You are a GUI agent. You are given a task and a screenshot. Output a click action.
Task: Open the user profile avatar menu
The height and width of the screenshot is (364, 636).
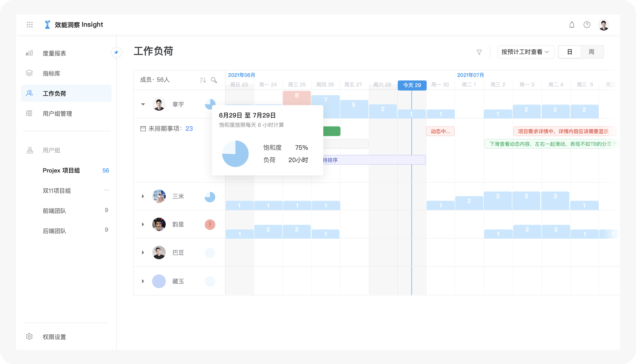pos(604,25)
